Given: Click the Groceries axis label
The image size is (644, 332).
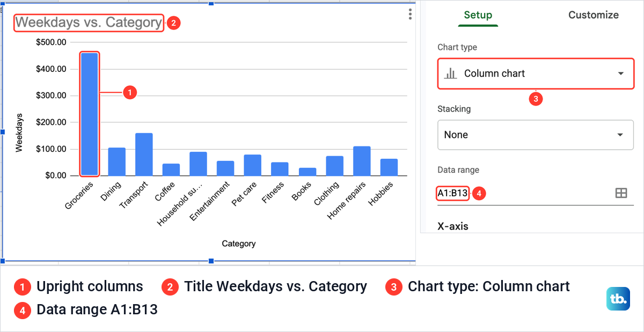Looking at the screenshot, I should pyautogui.click(x=79, y=195).
